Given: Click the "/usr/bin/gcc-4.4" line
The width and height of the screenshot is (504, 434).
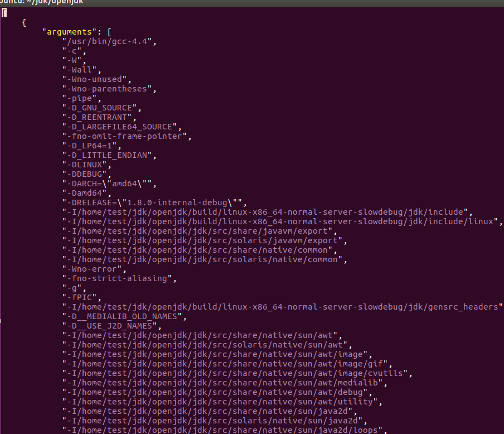Looking at the screenshot, I should [109, 41].
